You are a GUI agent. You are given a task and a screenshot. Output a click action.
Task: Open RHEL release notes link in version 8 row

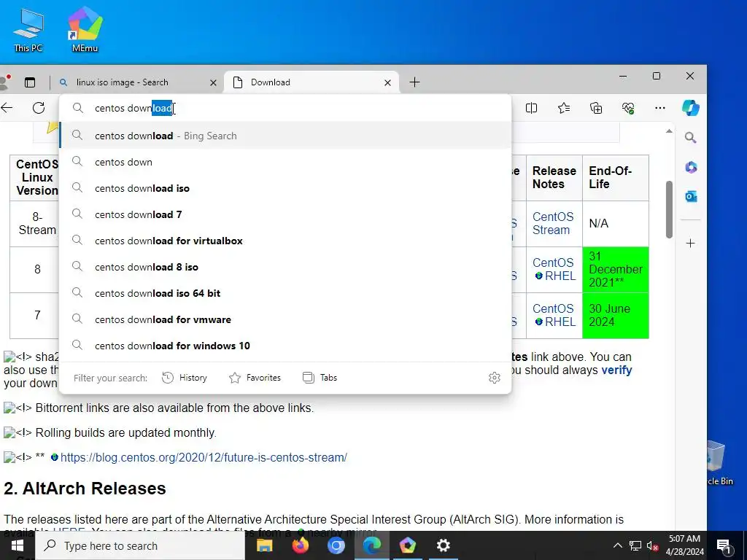click(x=560, y=276)
